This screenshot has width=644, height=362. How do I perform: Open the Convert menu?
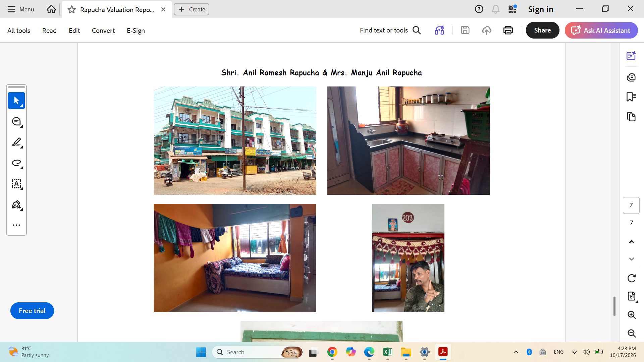pyautogui.click(x=103, y=31)
